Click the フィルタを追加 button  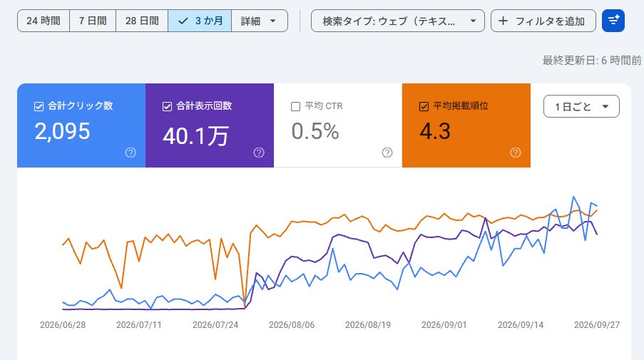[x=543, y=21]
